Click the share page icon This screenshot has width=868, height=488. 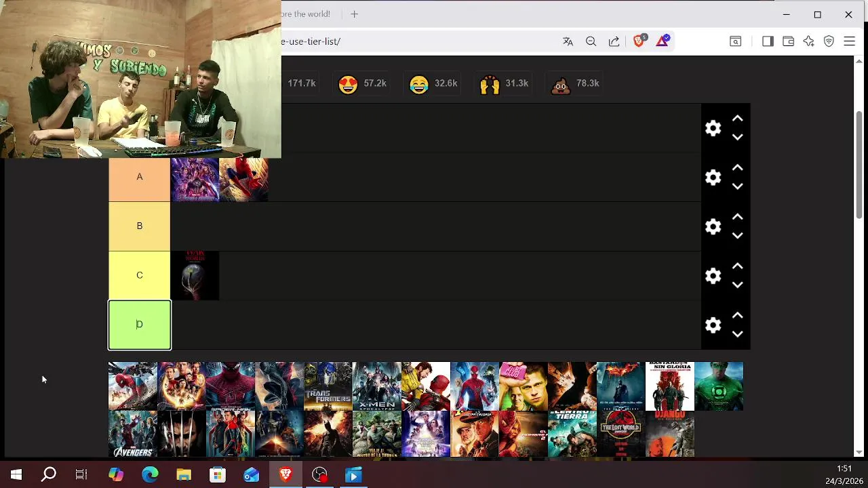point(614,41)
